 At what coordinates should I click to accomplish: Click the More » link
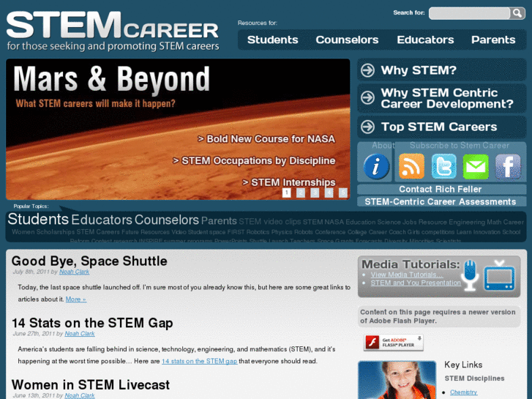75,299
